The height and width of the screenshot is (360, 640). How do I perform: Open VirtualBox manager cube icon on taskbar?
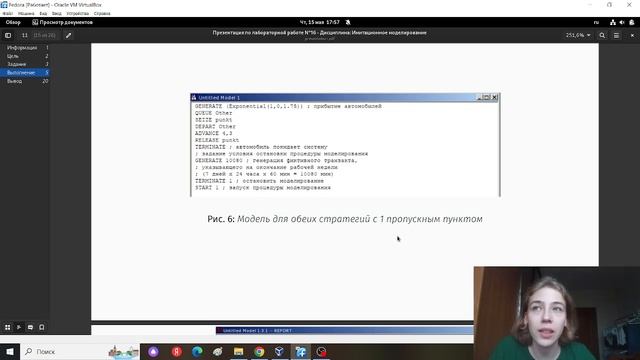coord(280,351)
